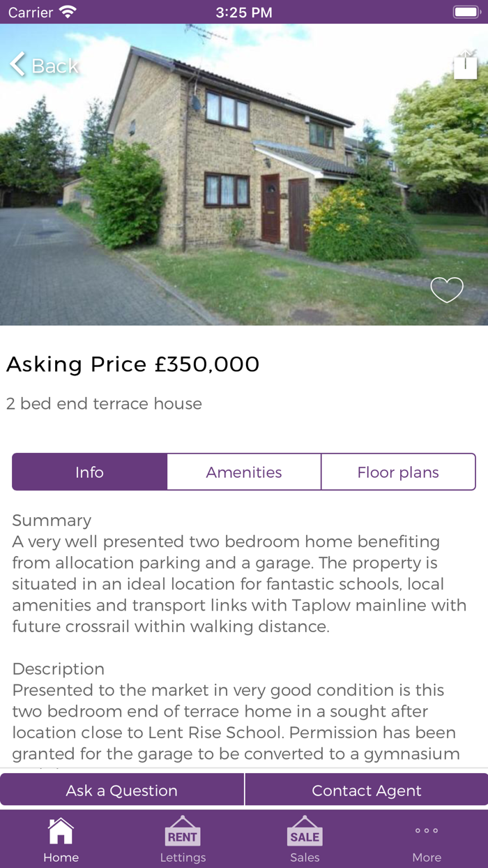
Task: Favorite the property using the heart toggle
Action: [446, 289]
